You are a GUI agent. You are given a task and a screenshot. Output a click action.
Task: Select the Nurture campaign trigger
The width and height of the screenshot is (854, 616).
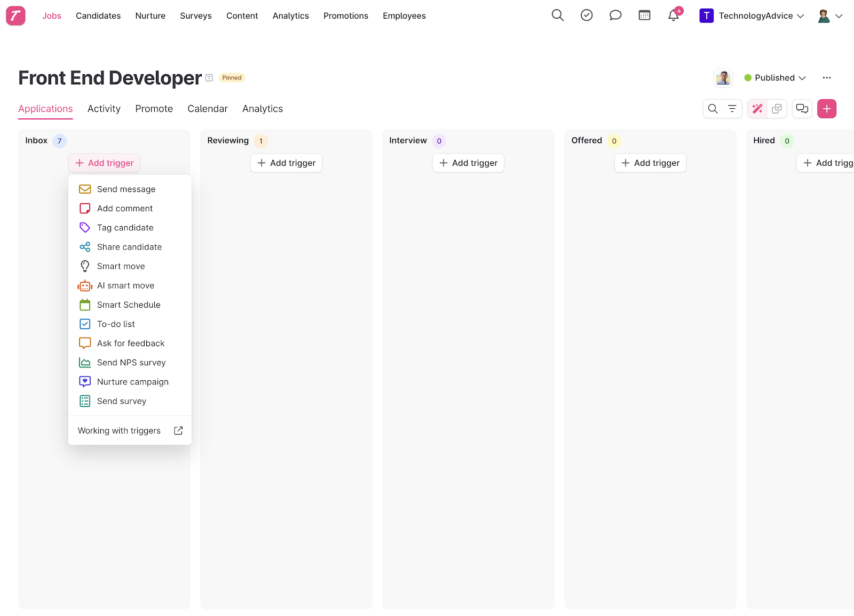130,382
